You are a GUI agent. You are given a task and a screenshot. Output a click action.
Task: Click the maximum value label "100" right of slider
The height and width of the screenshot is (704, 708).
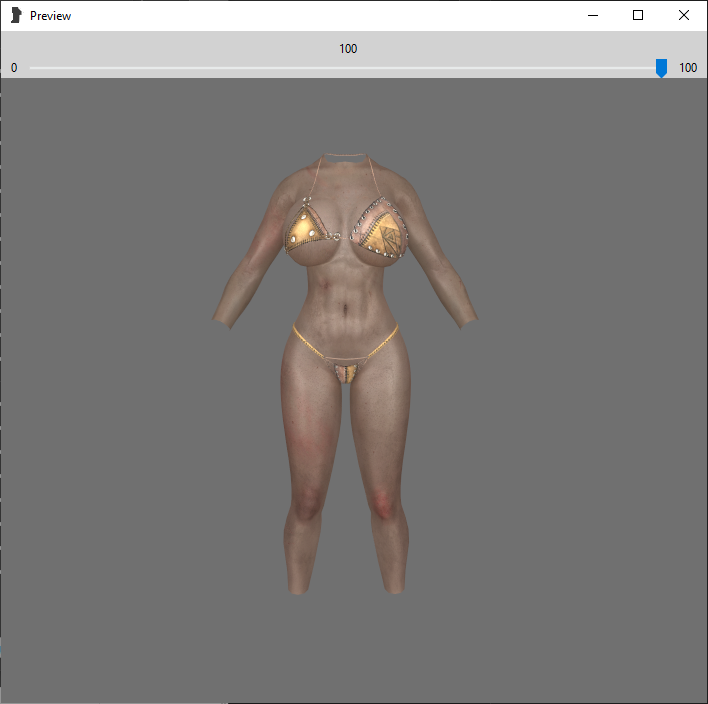pyautogui.click(x=688, y=68)
